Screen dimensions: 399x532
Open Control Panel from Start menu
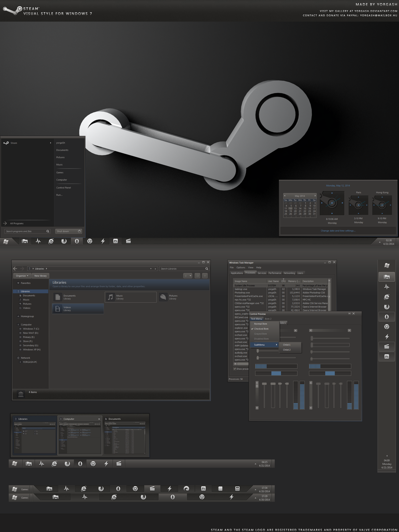pos(64,188)
